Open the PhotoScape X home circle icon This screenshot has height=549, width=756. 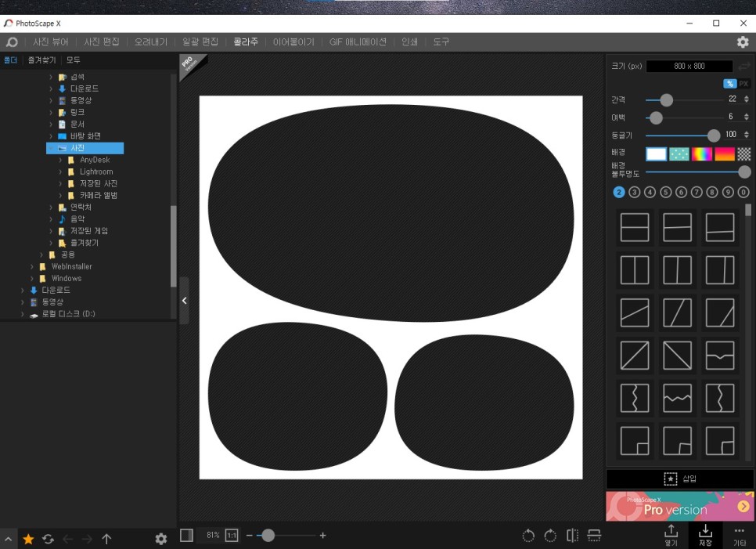tap(12, 42)
